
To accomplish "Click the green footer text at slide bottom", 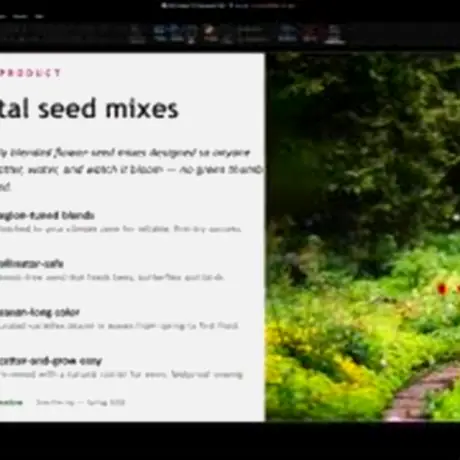I will [x=11, y=402].
